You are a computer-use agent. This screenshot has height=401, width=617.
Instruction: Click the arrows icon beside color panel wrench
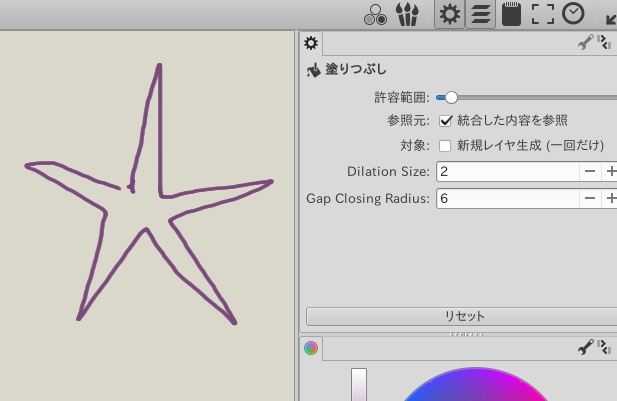pos(604,347)
